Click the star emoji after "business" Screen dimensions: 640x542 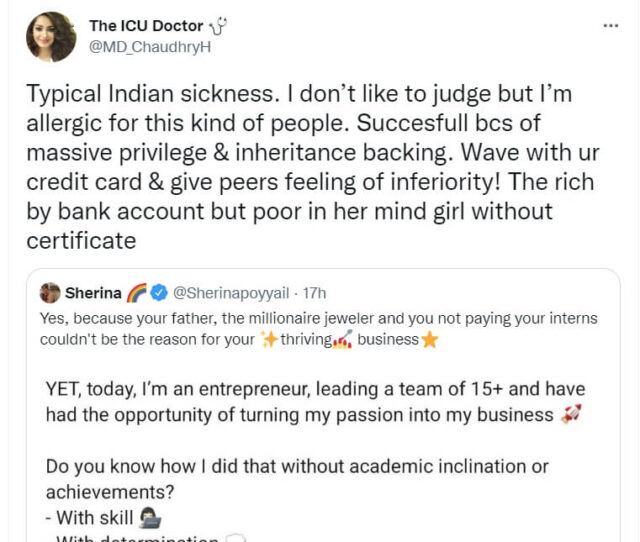pos(430,339)
